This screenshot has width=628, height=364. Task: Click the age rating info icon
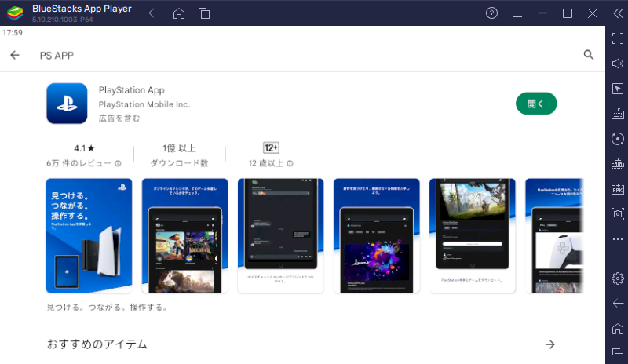tap(290, 163)
